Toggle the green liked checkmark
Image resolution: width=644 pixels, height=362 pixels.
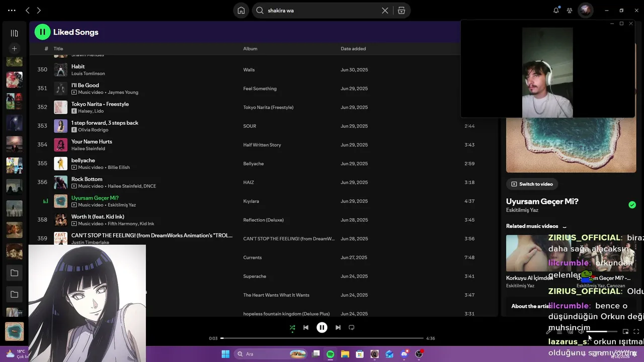click(x=632, y=205)
